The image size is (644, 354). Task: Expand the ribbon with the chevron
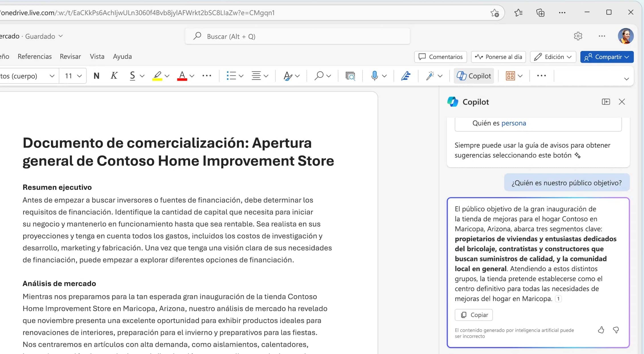(x=626, y=79)
